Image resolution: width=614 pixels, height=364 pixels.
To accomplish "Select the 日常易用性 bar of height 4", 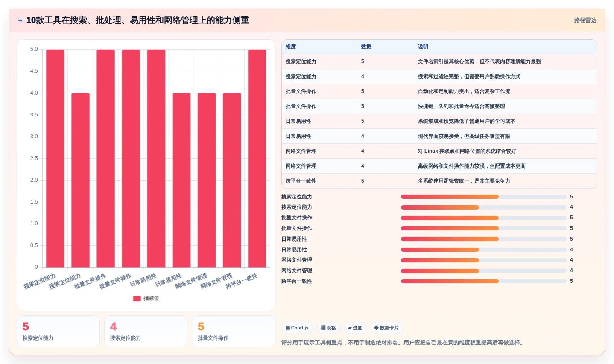I will coord(181,180).
